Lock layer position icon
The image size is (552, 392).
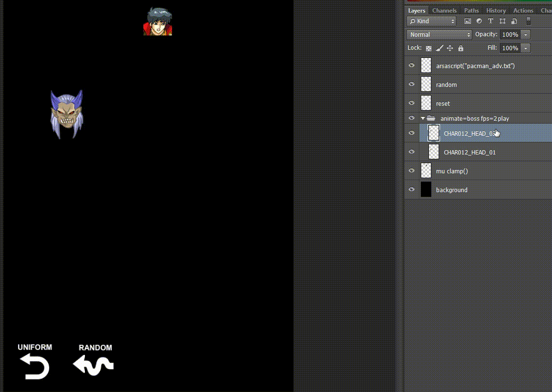(x=450, y=48)
